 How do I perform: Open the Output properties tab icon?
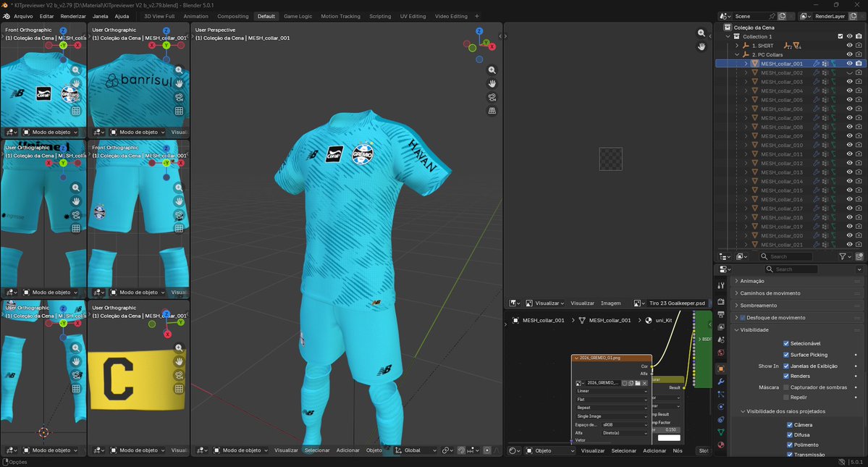[721, 314]
